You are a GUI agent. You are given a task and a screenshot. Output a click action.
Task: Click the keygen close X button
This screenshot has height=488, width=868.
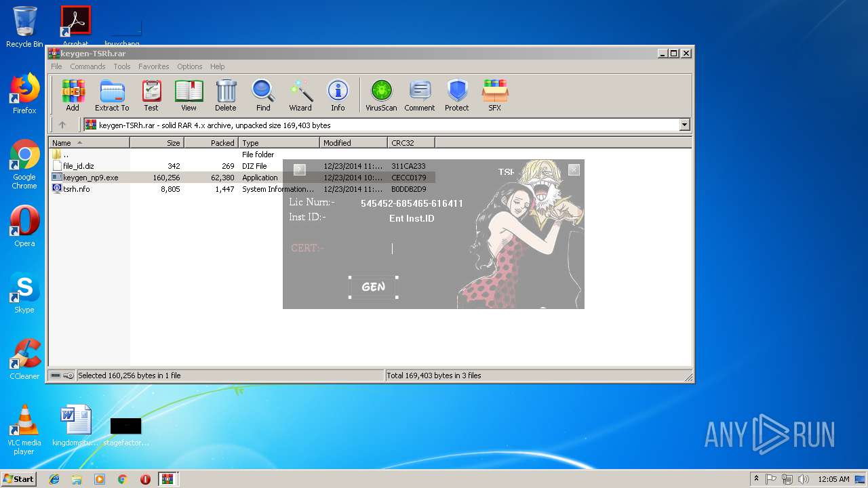[x=574, y=170]
